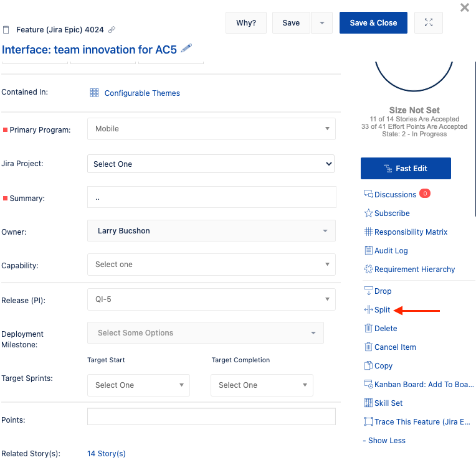Image resolution: width=476 pixels, height=460 pixels.
Task: Click the Subscribe link
Action: tap(392, 213)
